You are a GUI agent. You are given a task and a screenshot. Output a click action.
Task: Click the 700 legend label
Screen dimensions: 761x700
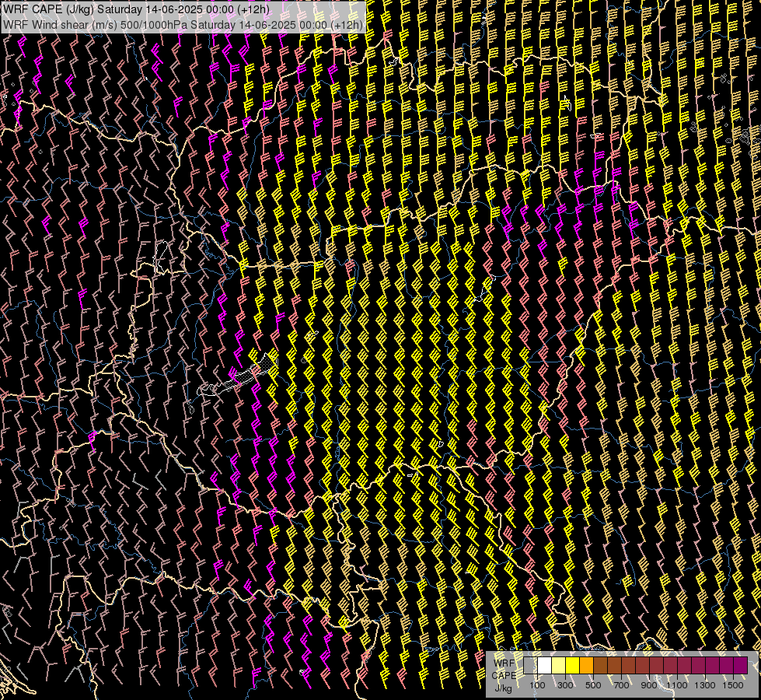tap(621, 685)
